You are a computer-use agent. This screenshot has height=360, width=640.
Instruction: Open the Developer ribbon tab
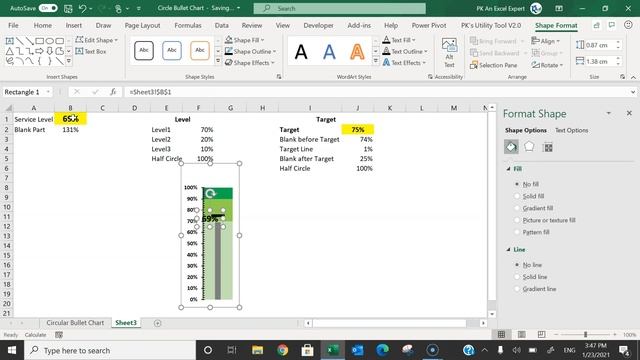click(318, 25)
